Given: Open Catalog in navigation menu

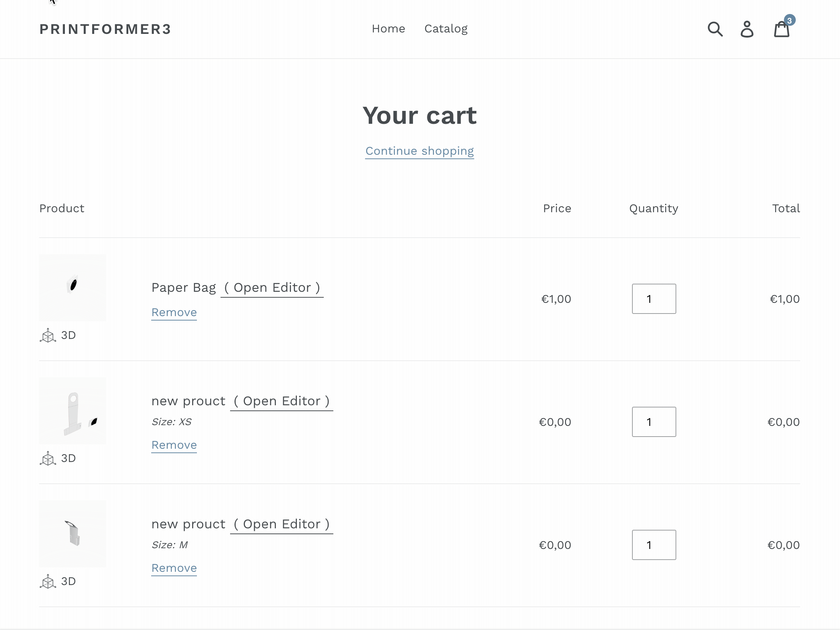Looking at the screenshot, I should [x=446, y=29].
